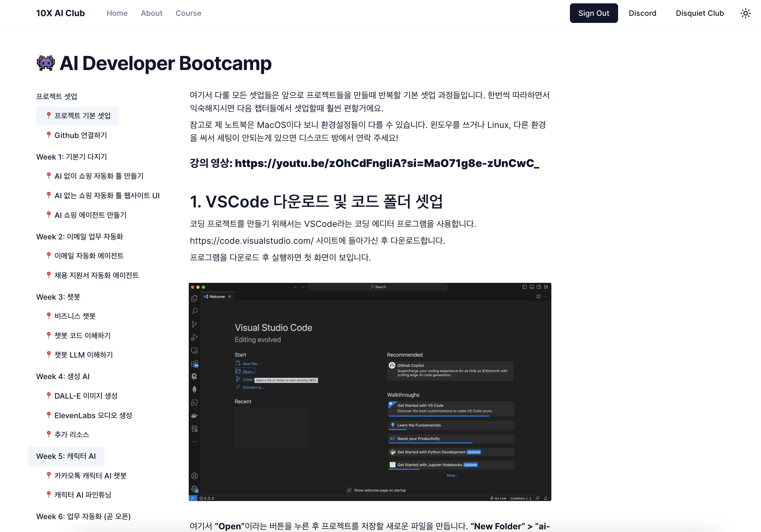Click Go Live in VS Code status bar
This screenshot has width=761, height=532.
tap(498, 498)
